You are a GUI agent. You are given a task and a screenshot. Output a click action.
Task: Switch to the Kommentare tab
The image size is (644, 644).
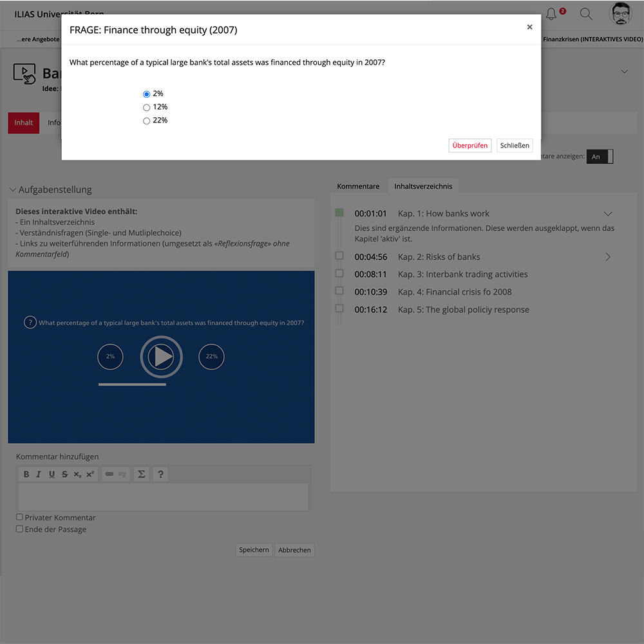coord(358,186)
